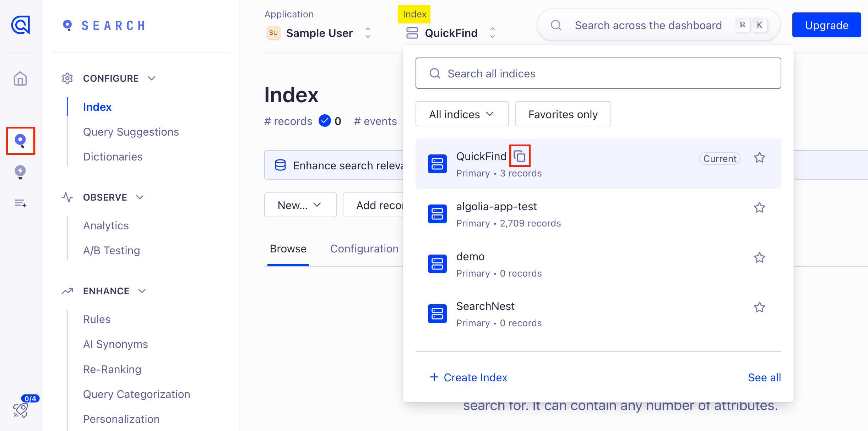The image size is (868, 431).
Task: Click the database icon next to SearchNest
Action: click(x=437, y=313)
